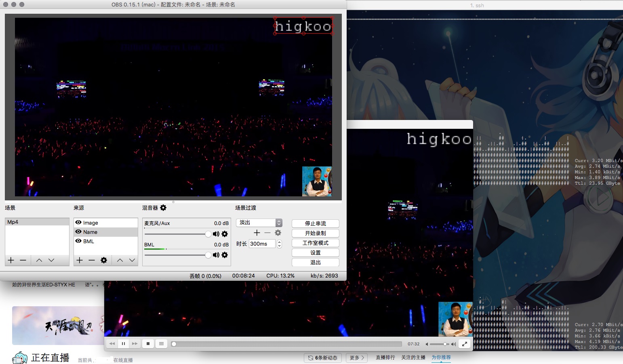Image resolution: width=623 pixels, height=364 pixels.
Task: Click the 00:08:24 stream timer in status bar
Action: pyautogui.click(x=244, y=276)
